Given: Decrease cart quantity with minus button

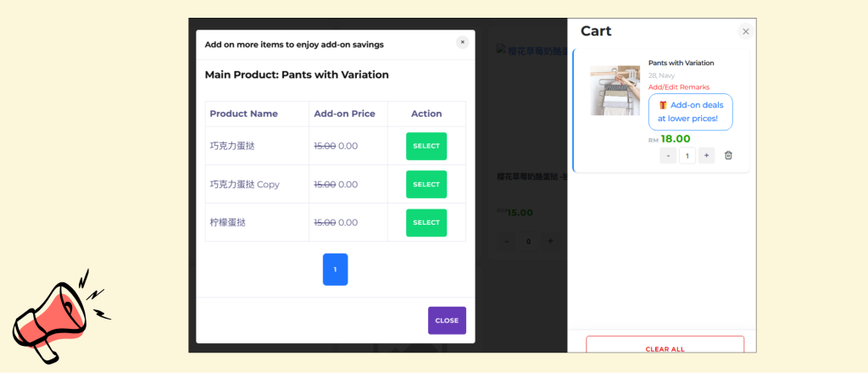Looking at the screenshot, I should point(668,155).
